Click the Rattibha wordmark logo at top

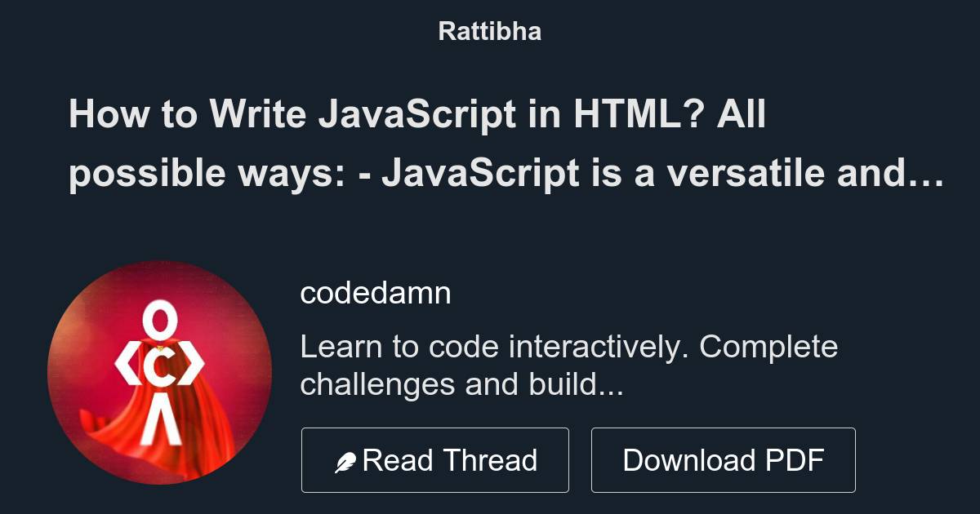pyautogui.click(x=489, y=31)
